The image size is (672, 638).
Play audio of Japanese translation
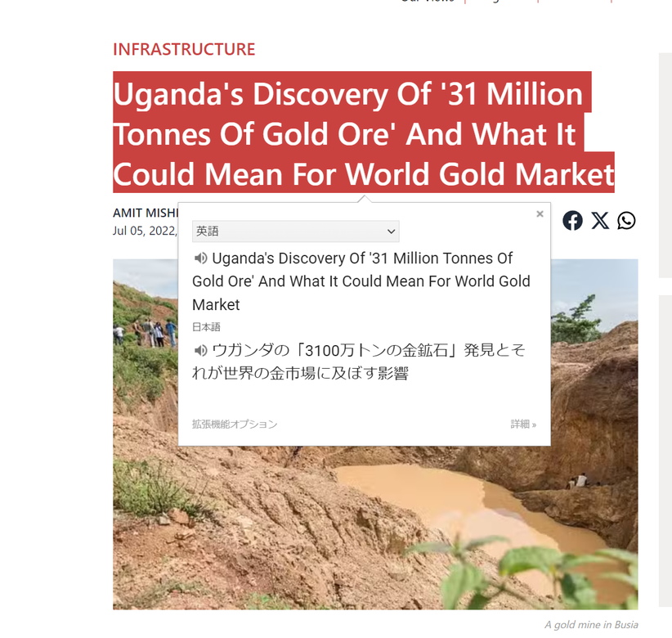pos(200,350)
